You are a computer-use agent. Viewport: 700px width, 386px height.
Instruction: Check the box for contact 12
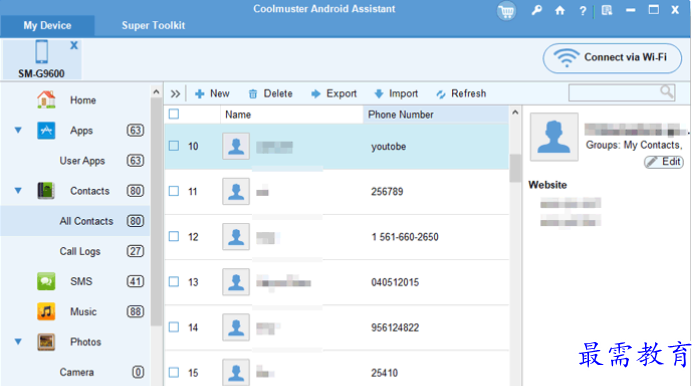[x=174, y=237]
